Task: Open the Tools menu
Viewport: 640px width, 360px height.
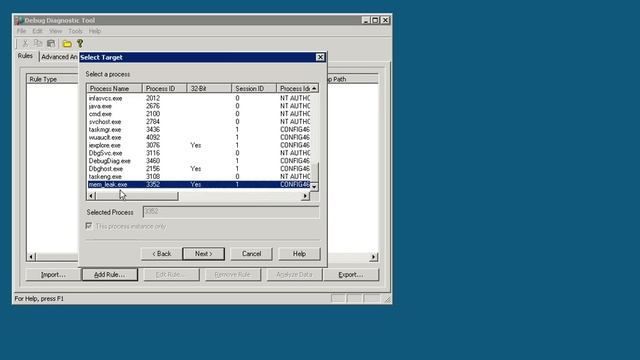Action: click(75, 31)
